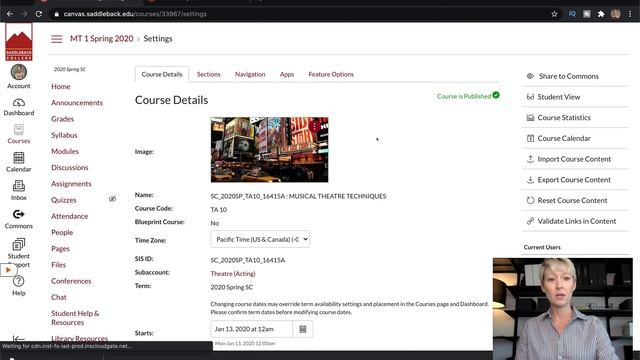Switch to the Navigation tab

(250, 74)
